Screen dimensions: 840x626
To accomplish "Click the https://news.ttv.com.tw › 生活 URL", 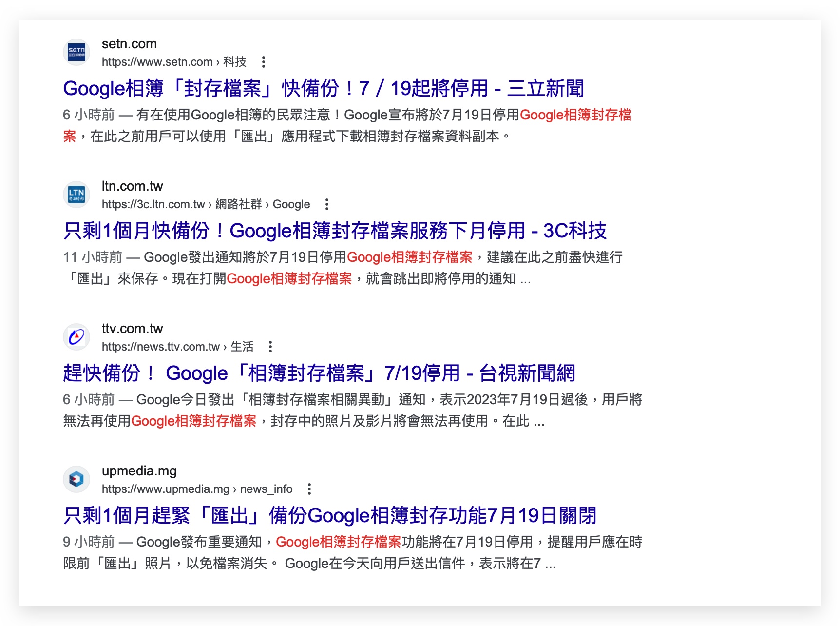I will pyautogui.click(x=177, y=347).
